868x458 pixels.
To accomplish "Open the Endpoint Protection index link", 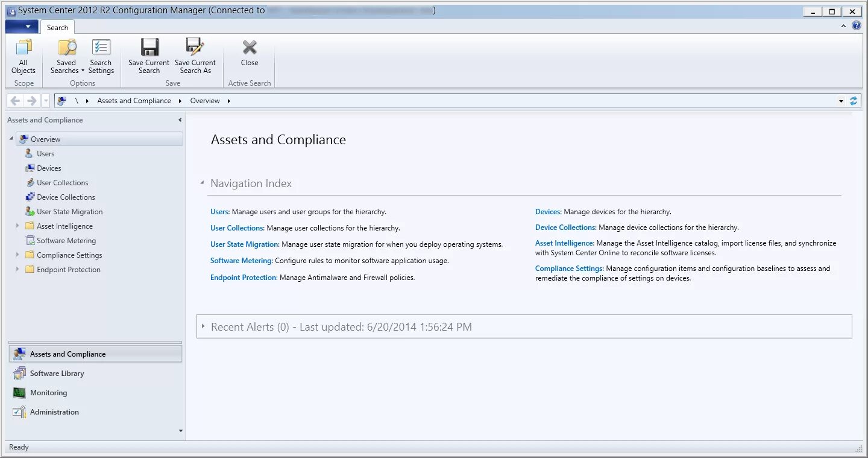I will point(244,278).
